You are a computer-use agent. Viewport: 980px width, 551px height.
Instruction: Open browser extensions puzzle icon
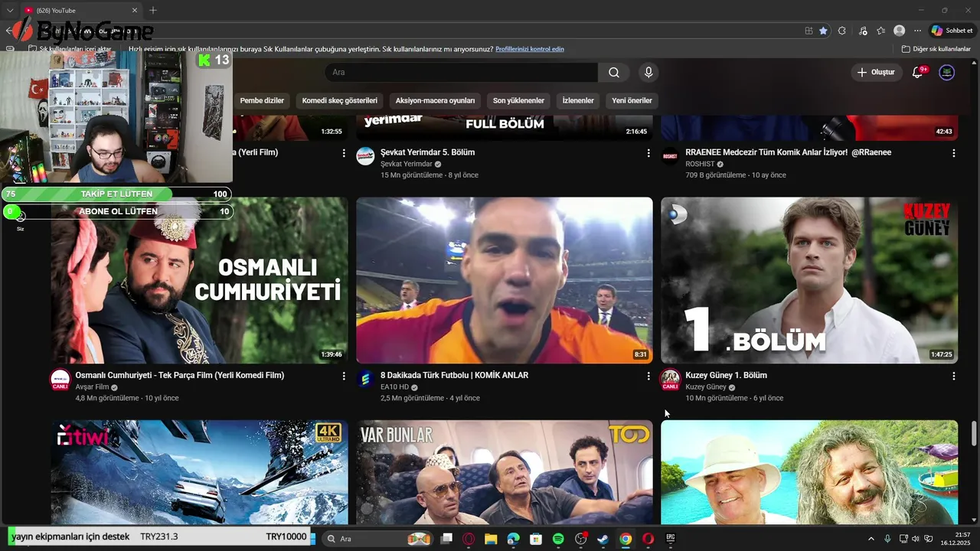coord(842,31)
